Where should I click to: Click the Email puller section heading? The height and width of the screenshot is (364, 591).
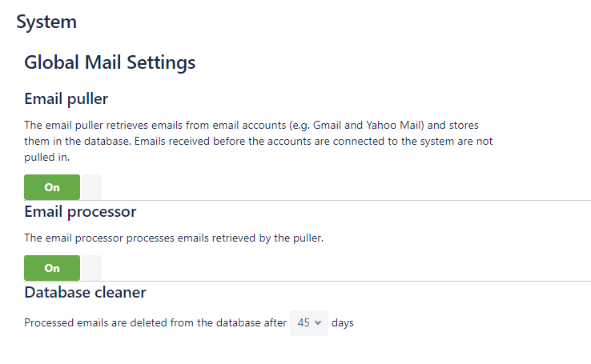(66, 98)
